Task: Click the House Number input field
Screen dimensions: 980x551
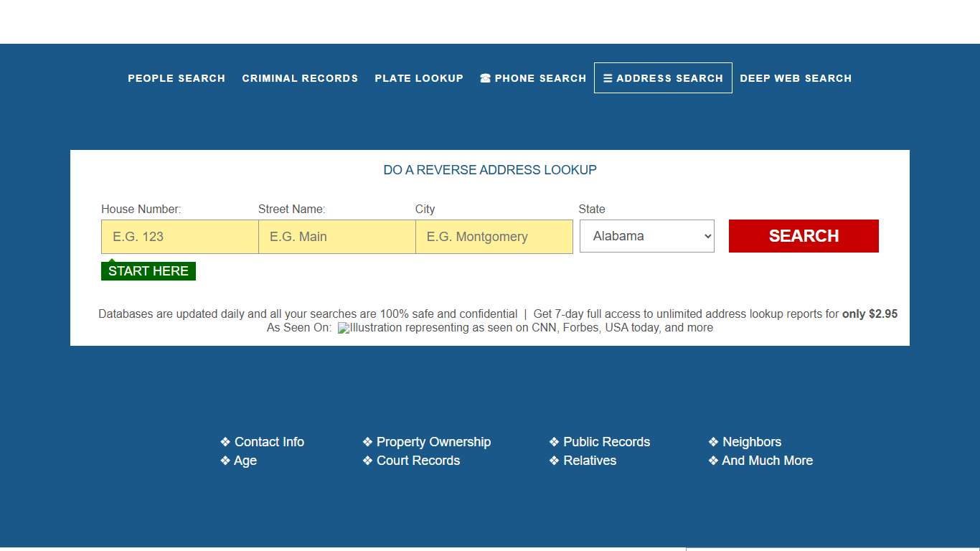Action: click(x=179, y=236)
